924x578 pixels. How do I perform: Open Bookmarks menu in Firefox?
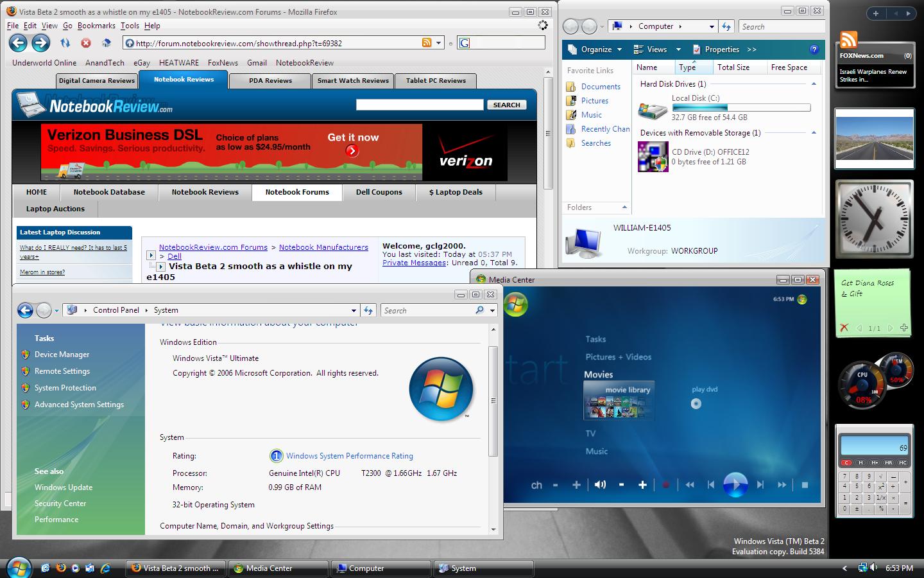pyautogui.click(x=96, y=26)
